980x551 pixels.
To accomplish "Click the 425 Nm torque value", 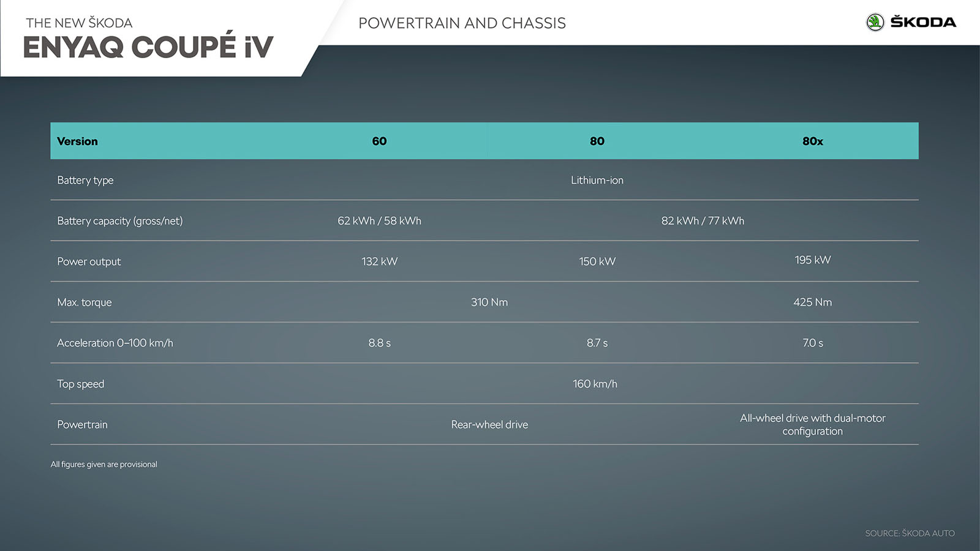I will (x=812, y=302).
